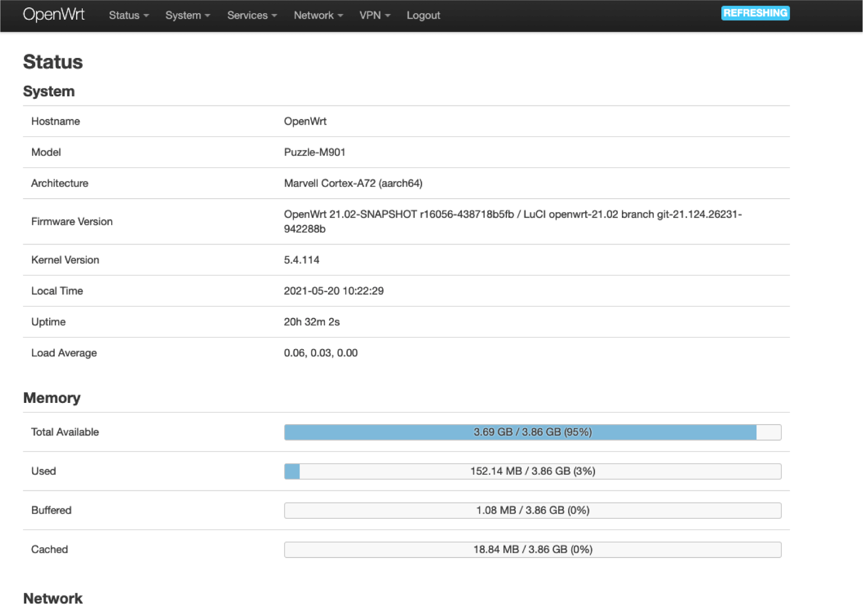The image size is (863, 616).
Task: Click the Total Available label
Action: 65,432
